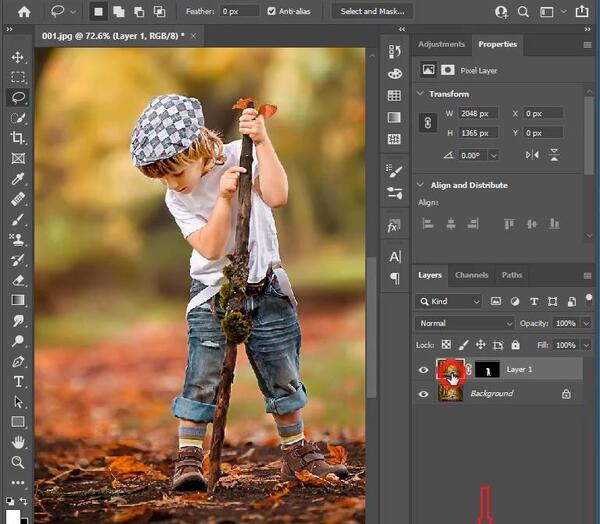Select the Lasso tool in toolbar
Viewport: 600px width, 524px height.
coord(18,97)
